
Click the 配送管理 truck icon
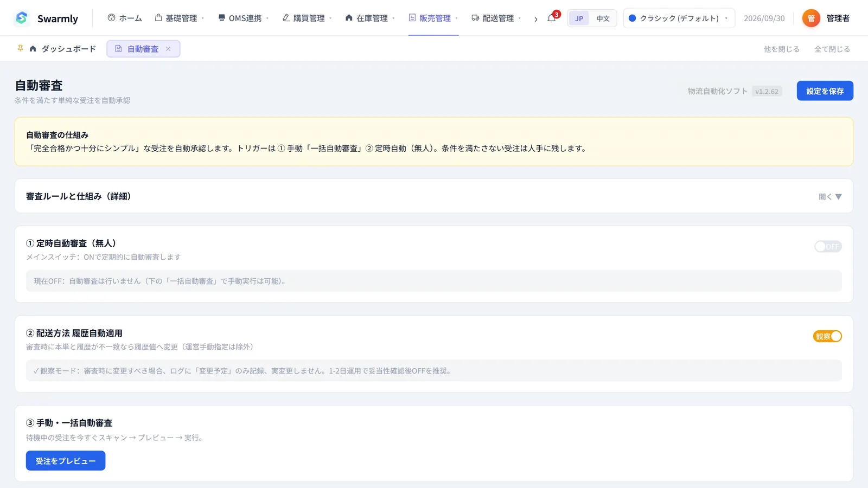click(475, 18)
